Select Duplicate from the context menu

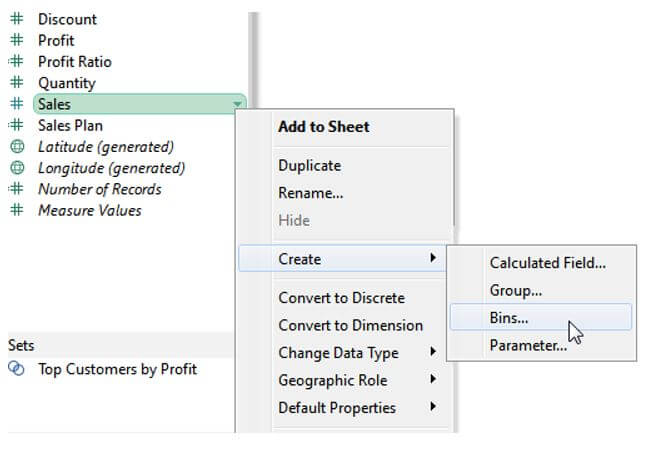(309, 166)
